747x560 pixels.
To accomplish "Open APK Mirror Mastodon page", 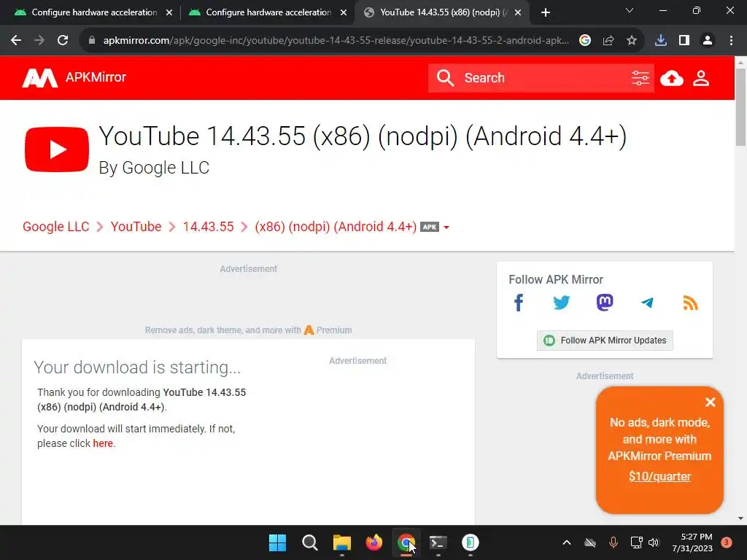I will click(605, 303).
